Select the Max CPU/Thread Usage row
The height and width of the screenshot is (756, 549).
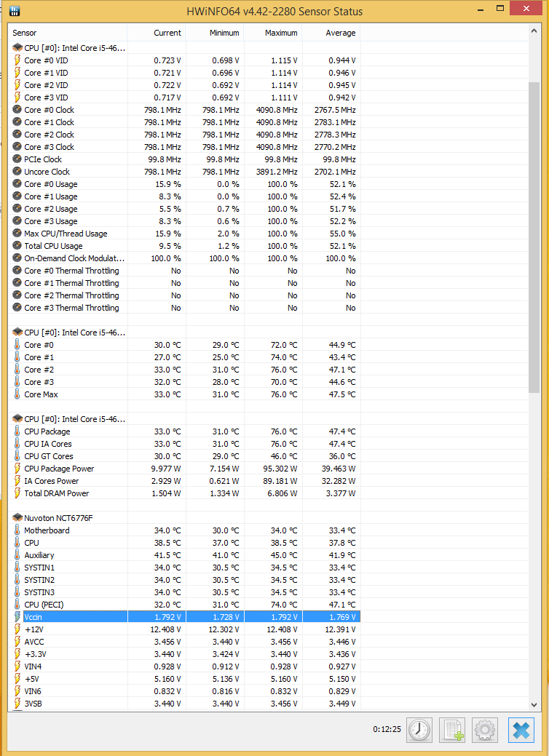[x=184, y=234]
